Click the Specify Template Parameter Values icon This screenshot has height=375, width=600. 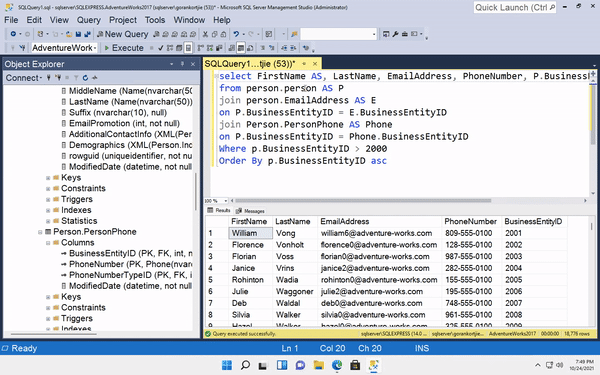[306, 48]
